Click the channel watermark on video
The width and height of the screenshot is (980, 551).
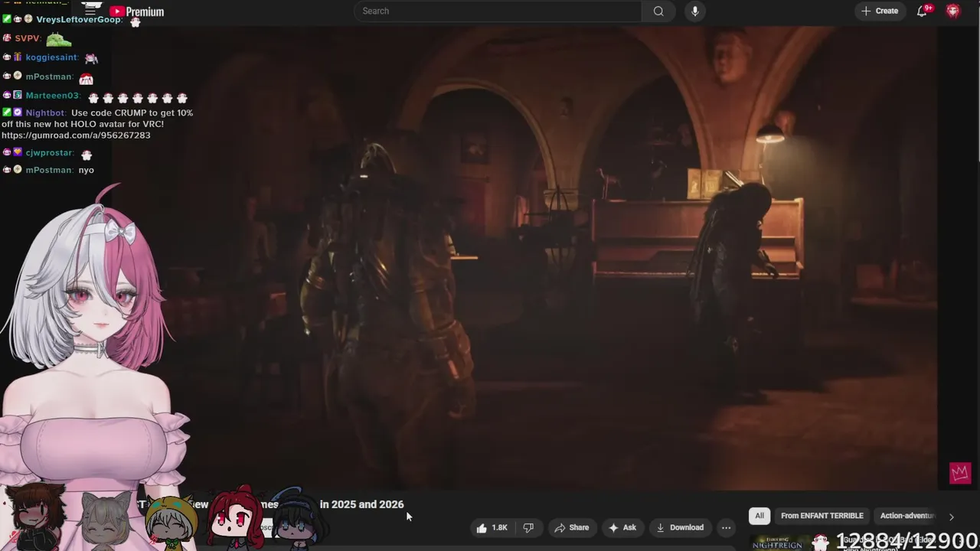(x=960, y=473)
